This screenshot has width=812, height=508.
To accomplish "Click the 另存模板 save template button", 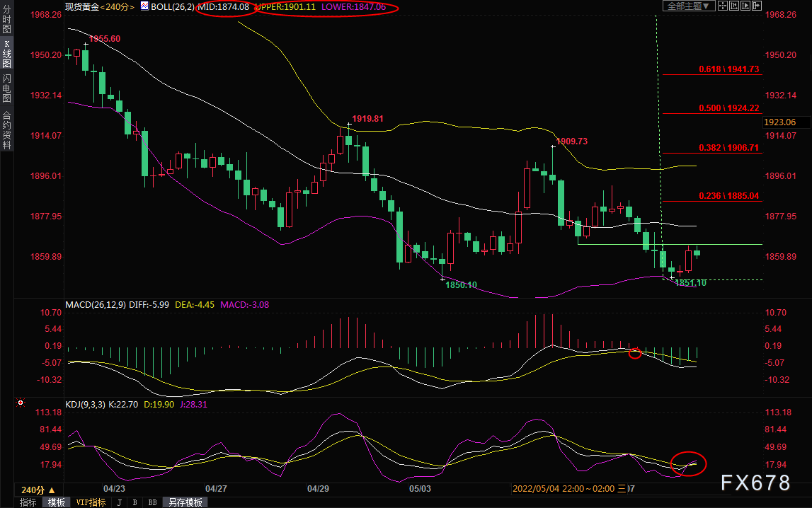I will [185, 502].
